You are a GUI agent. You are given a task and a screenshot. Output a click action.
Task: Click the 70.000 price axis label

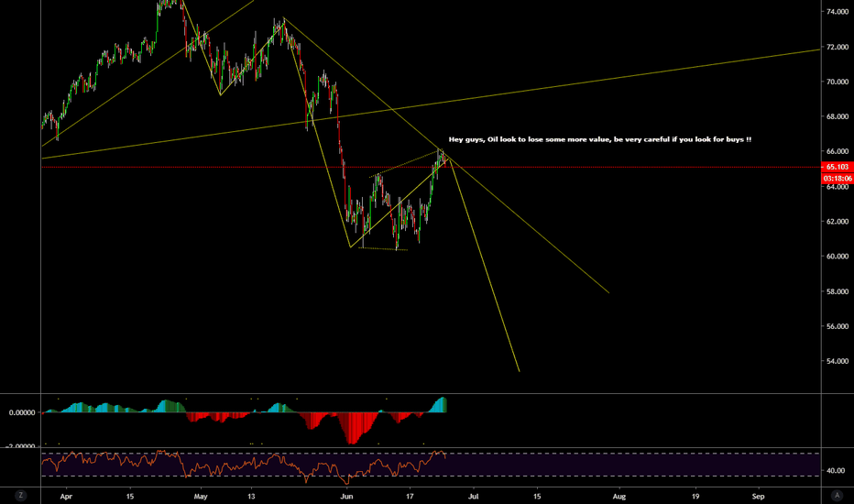click(838, 82)
